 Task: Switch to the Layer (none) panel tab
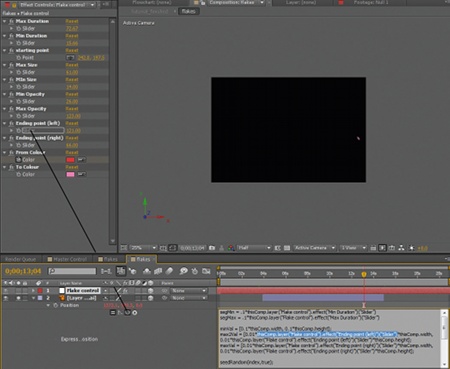point(300,2)
